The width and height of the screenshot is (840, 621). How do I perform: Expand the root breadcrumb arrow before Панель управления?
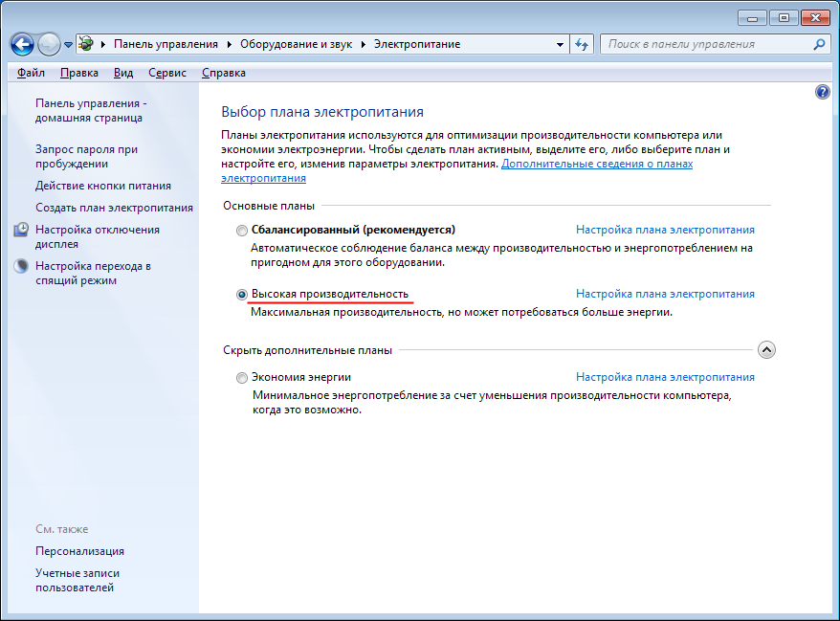click(x=103, y=44)
